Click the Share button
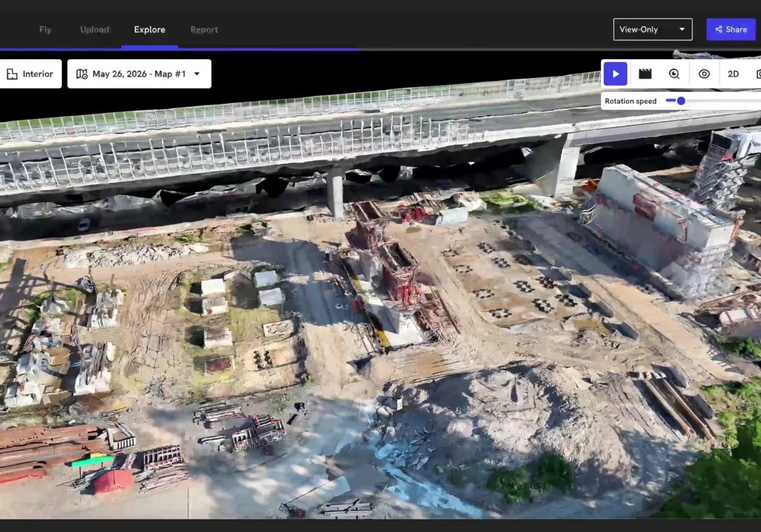Image resolution: width=761 pixels, height=532 pixels. 730,30
